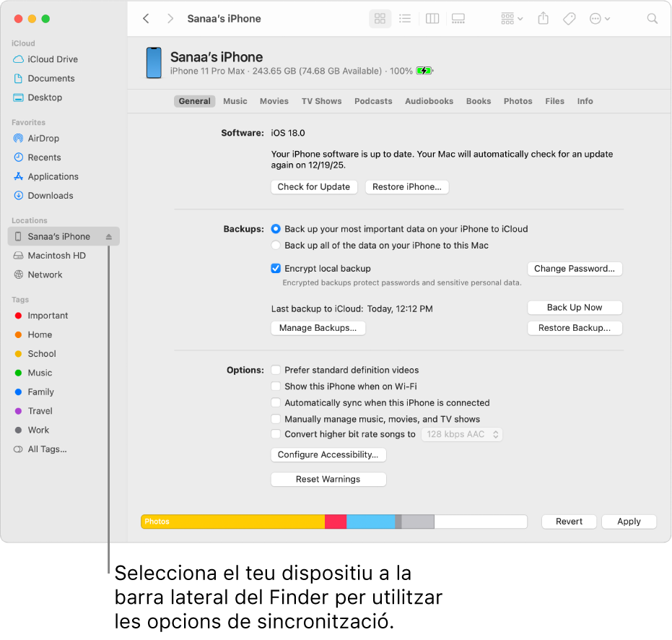
Task: Switch to the Music tab
Action: tap(235, 101)
